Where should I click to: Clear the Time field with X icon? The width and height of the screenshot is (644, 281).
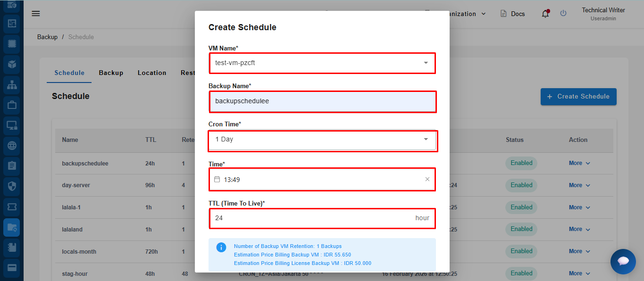point(427,179)
